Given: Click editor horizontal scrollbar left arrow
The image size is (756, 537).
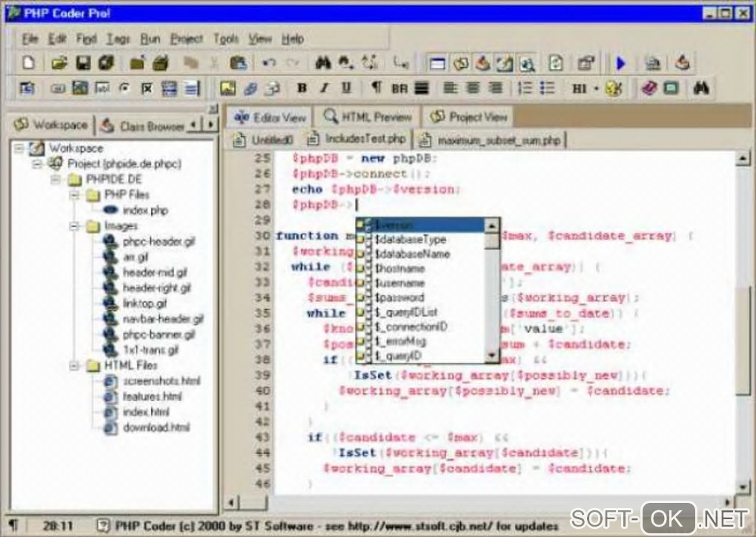Looking at the screenshot, I should point(231,503).
